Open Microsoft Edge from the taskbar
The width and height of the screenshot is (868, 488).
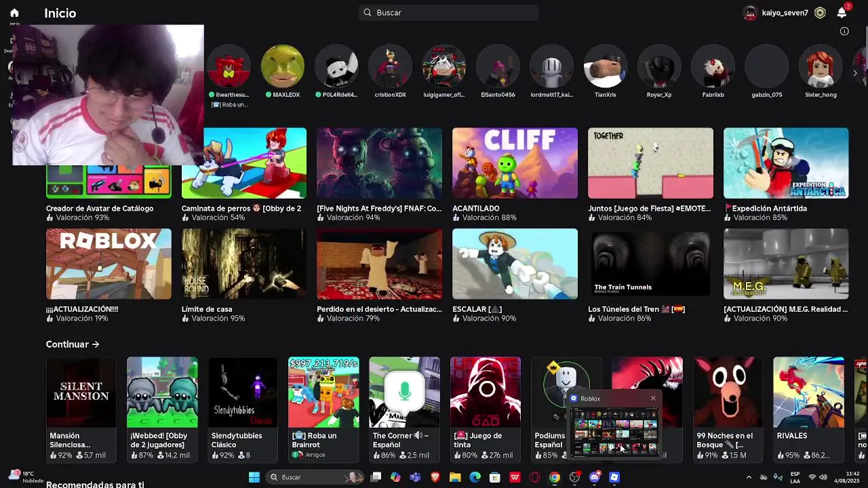(475, 477)
